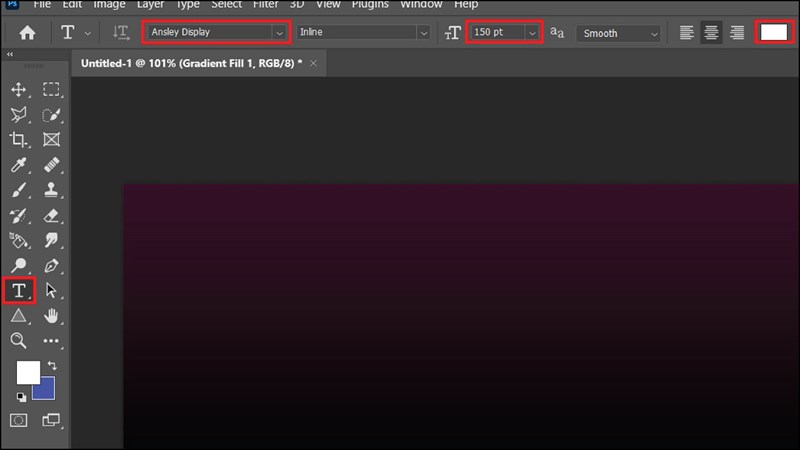Open the white text color swatch

(774, 33)
